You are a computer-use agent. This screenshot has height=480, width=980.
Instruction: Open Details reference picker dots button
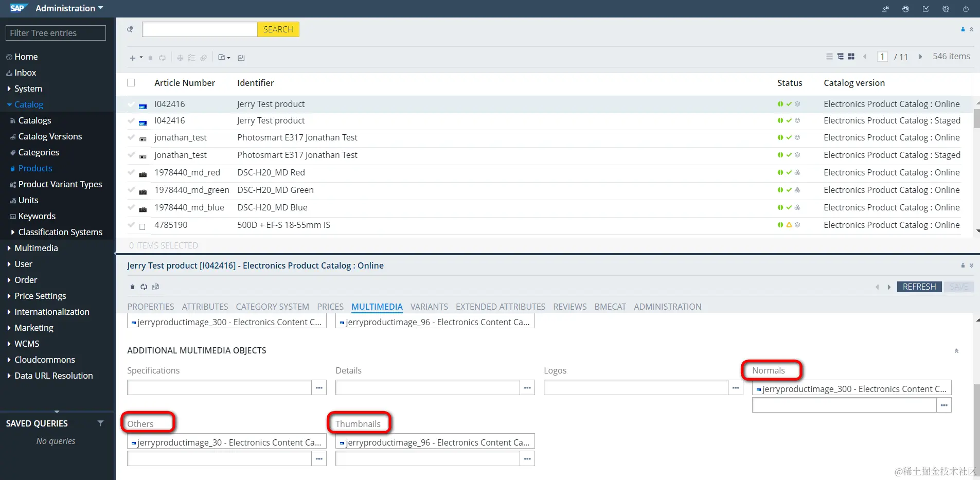pyautogui.click(x=527, y=387)
